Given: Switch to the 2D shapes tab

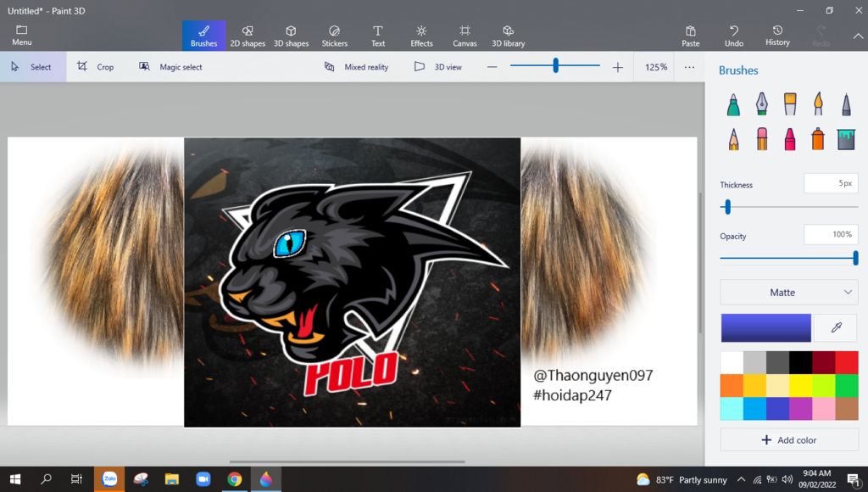Looking at the screenshot, I should coord(248,36).
